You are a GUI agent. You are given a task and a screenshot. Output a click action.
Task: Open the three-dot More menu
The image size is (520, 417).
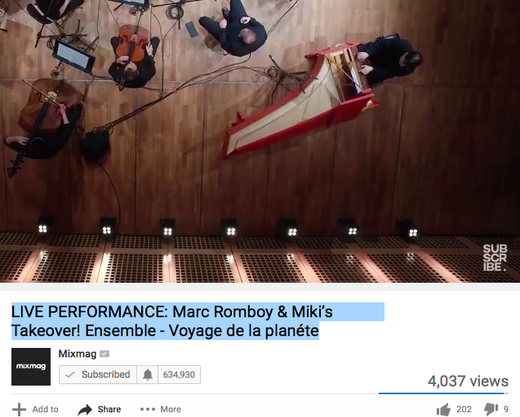pyautogui.click(x=160, y=409)
